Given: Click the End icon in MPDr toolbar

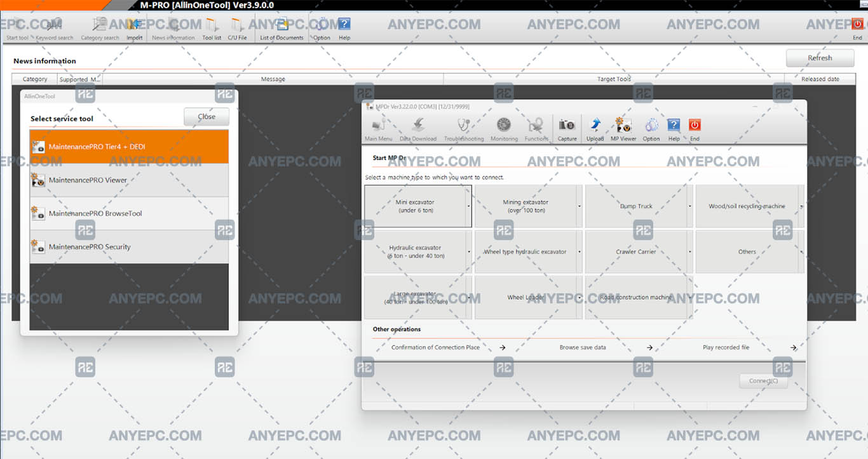Looking at the screenshot, I should point(695,130).
